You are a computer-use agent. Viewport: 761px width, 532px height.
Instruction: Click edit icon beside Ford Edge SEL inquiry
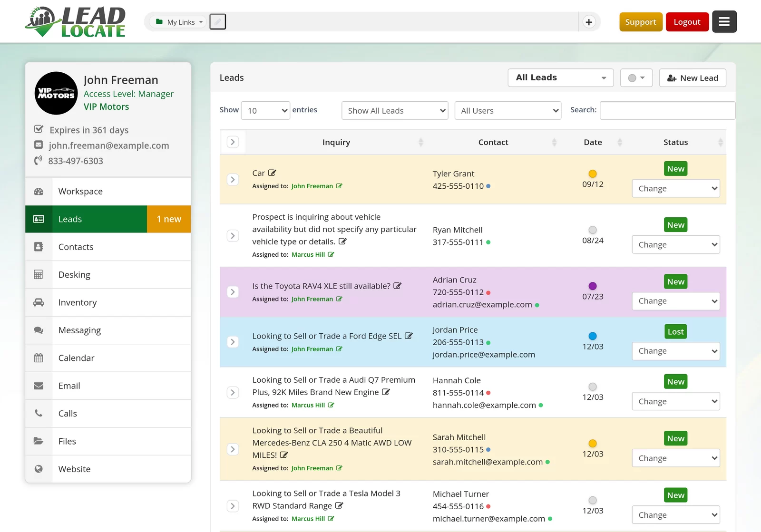coord(409,336)
